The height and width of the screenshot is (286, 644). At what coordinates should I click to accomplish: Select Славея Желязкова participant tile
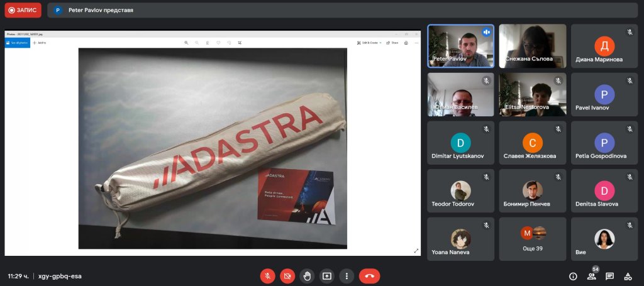pos(533,143)
